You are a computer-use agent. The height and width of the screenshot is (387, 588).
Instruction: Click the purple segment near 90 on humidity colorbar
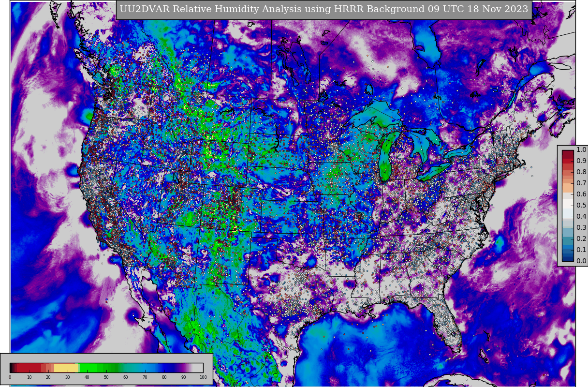pos(184,368)
